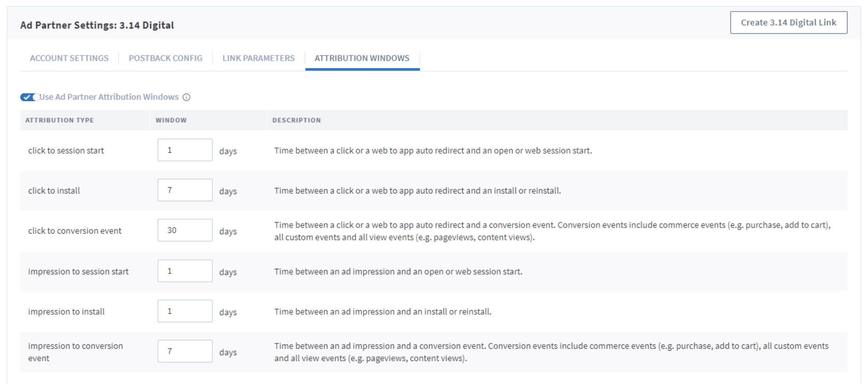Click the impression to install row label

(66, 311)
